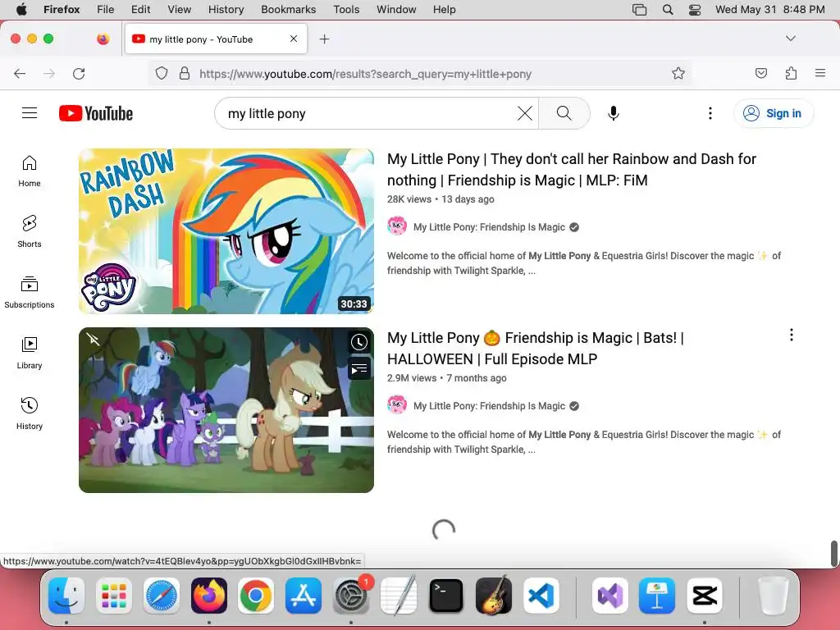The height and width of the screenshot is (630, 840).
Task: Close the 'my little pony - YouTube' tab
Action: 294,39
